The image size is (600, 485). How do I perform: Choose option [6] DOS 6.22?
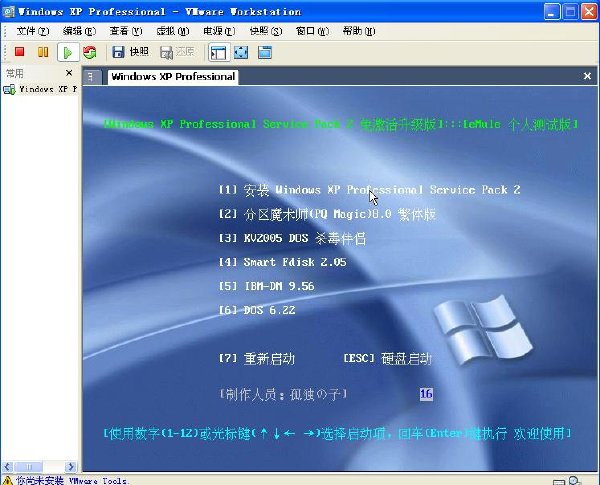point(257,310)
